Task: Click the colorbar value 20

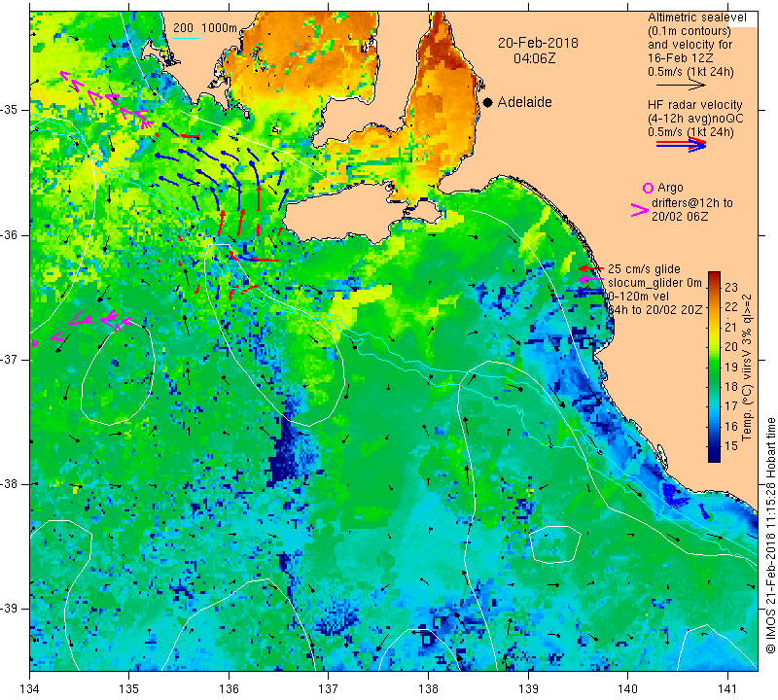Action: pos(731,347)
